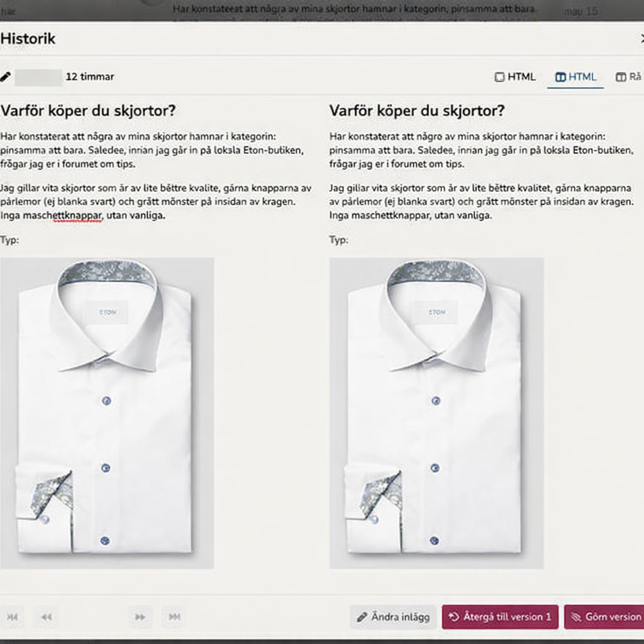The image size is (644, 644).
Task: Click the Ändra inlägg button
Action: [x=393, y=617]
